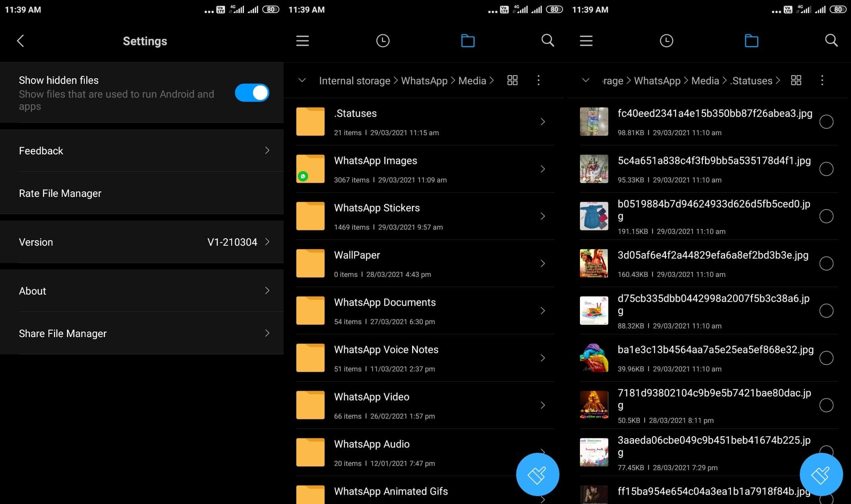Select the circle next to 3d05af6e4f2a44829efa6a8ef2bd3b3e.jpg
851x504 pixels.
[x=826, y=263]
